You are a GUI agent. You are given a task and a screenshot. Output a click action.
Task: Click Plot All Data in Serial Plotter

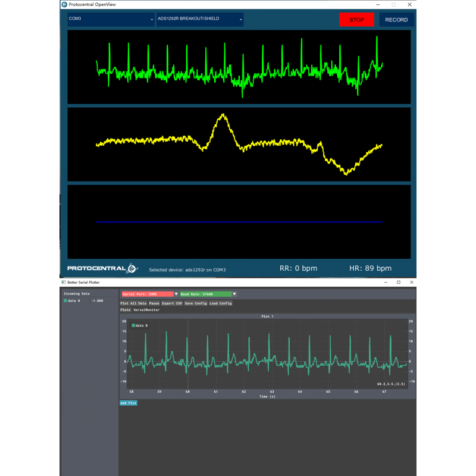point(133,303)
